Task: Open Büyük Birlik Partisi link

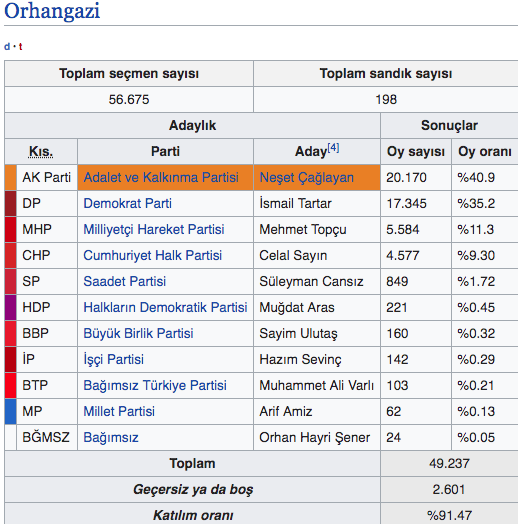Action: (x=138, y=334)
